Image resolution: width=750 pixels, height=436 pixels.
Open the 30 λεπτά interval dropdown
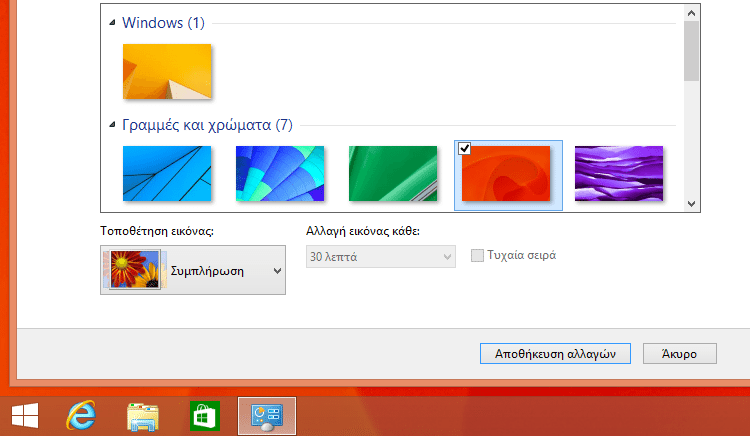tap(381, 257)
